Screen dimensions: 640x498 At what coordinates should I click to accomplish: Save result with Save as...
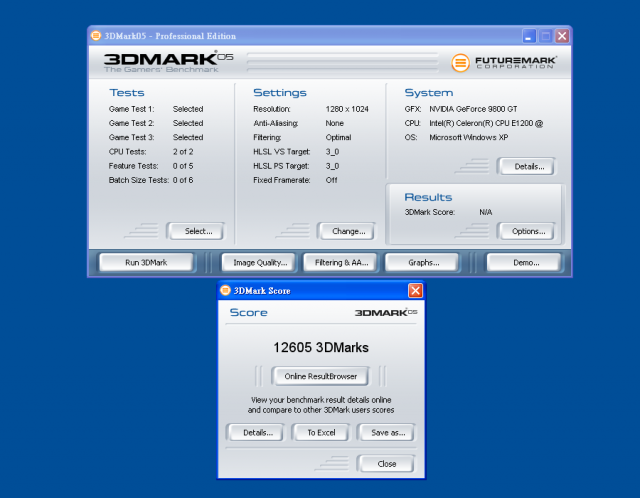pyautogui.click(x=388, y=433)
